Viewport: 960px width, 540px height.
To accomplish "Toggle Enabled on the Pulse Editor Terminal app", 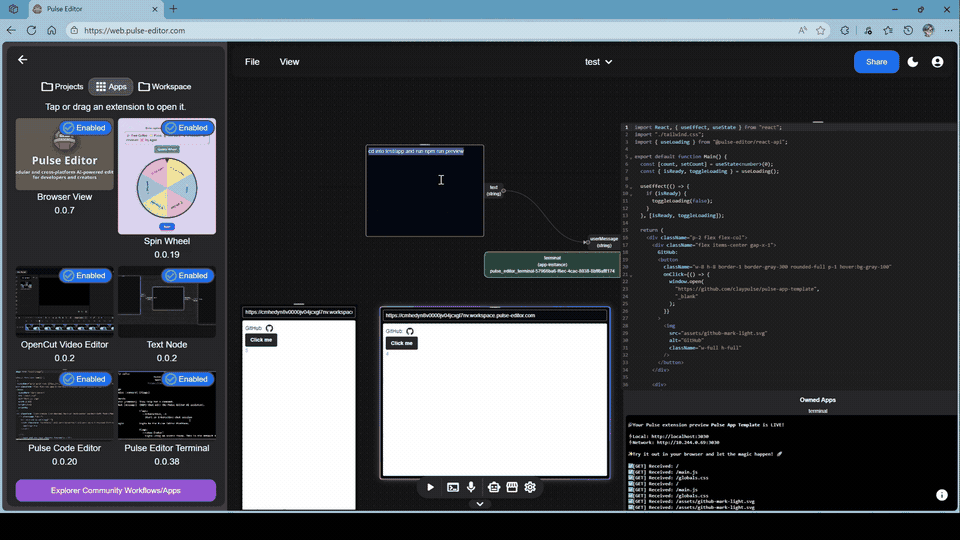I will (x=187, y=379).
